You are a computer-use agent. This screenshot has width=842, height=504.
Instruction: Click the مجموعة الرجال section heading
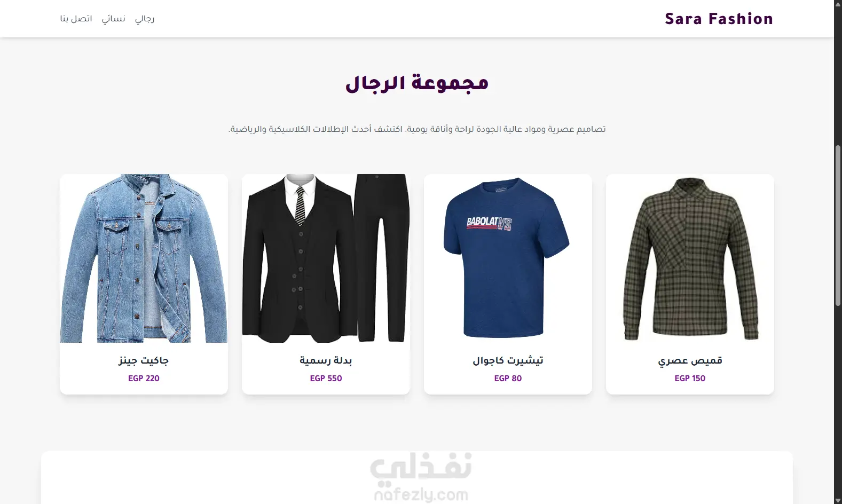point(417,83)
